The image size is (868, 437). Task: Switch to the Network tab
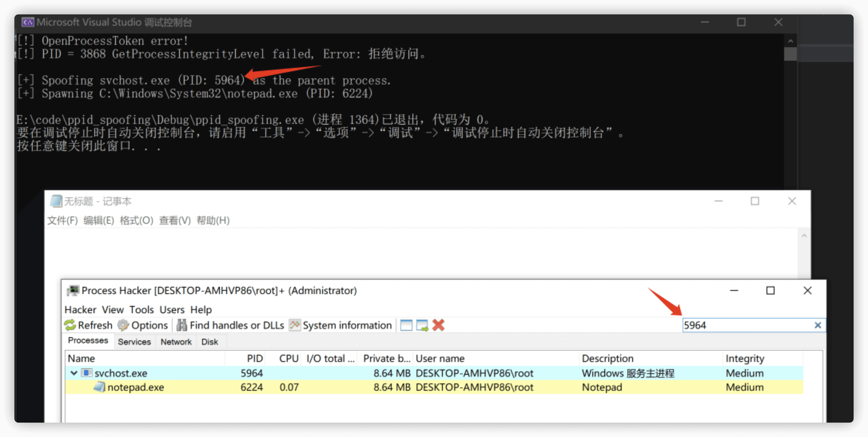pos(176,342)
